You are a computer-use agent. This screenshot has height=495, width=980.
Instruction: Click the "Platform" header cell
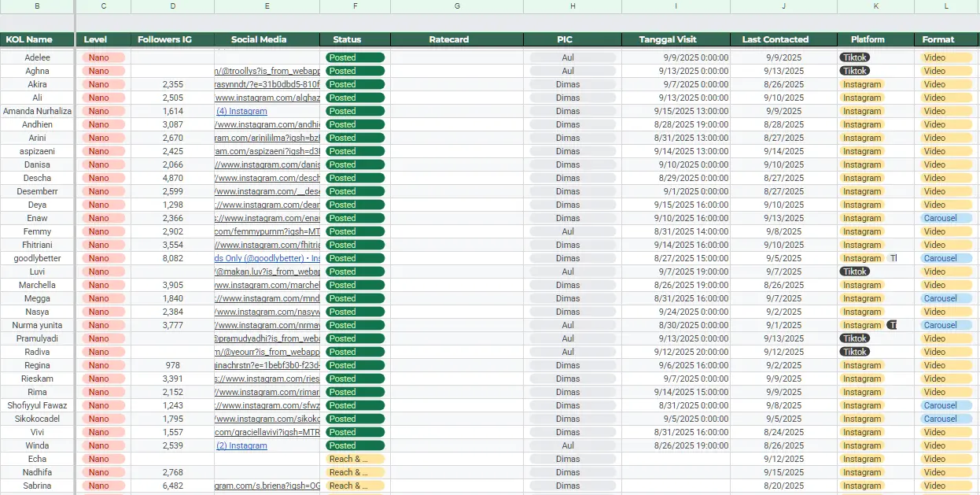875,39
